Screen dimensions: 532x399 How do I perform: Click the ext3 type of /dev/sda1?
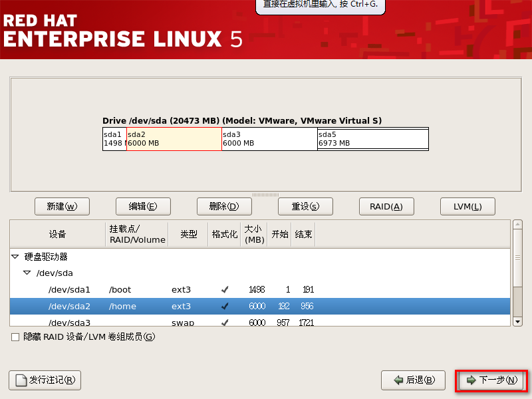181,290
